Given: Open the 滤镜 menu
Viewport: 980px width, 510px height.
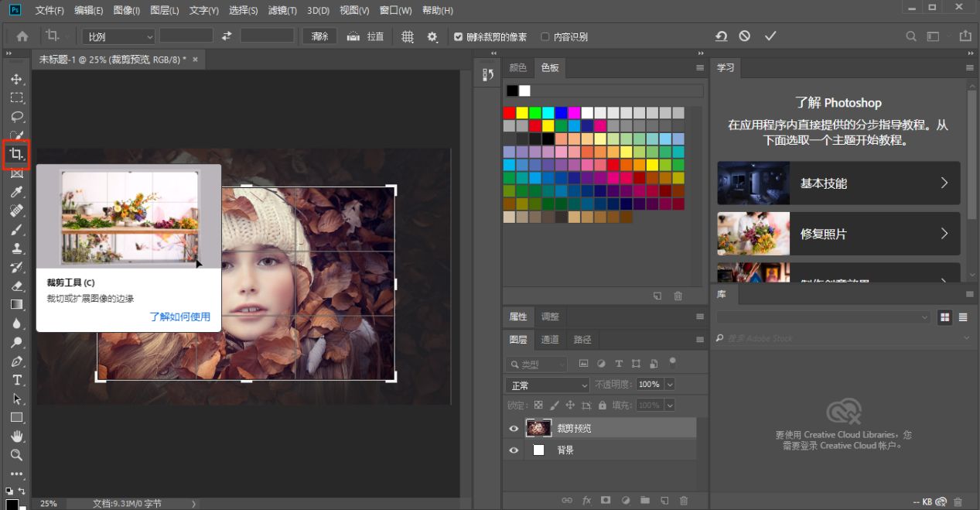Looking at the screenshot, I should 282,11.
